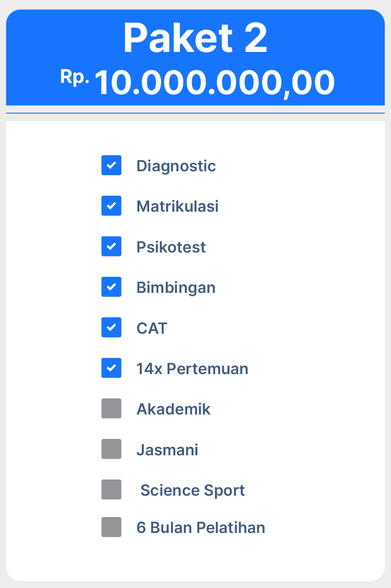Check the Jasmani checkbox
391x588 pixels.
click(111, 449)
